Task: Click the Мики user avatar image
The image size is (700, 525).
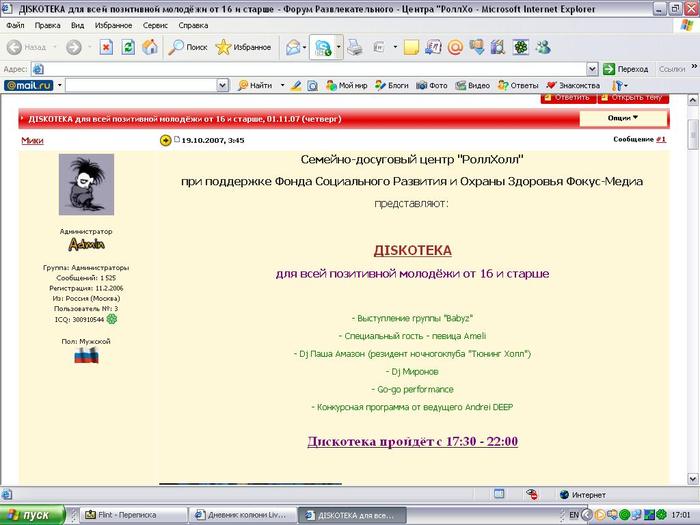Action: [86, 184]
